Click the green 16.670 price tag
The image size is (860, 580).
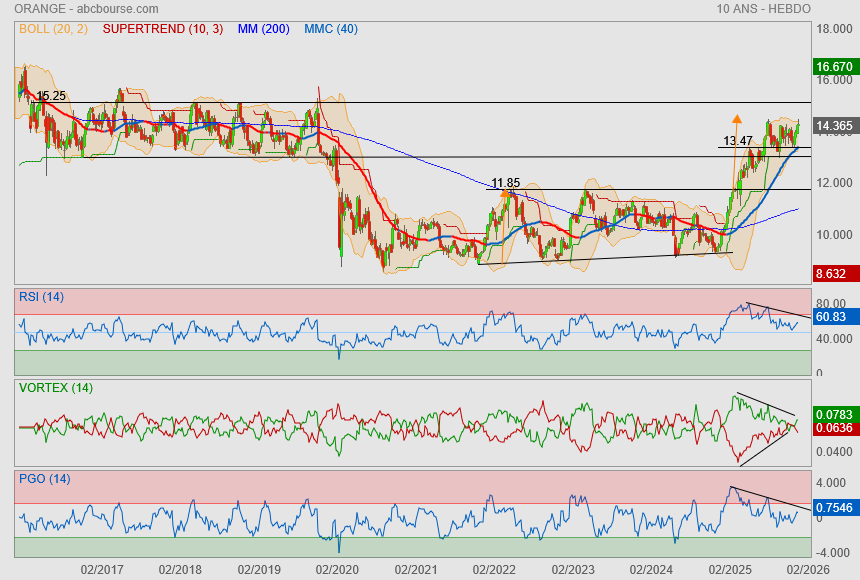[x=833, y=67]
